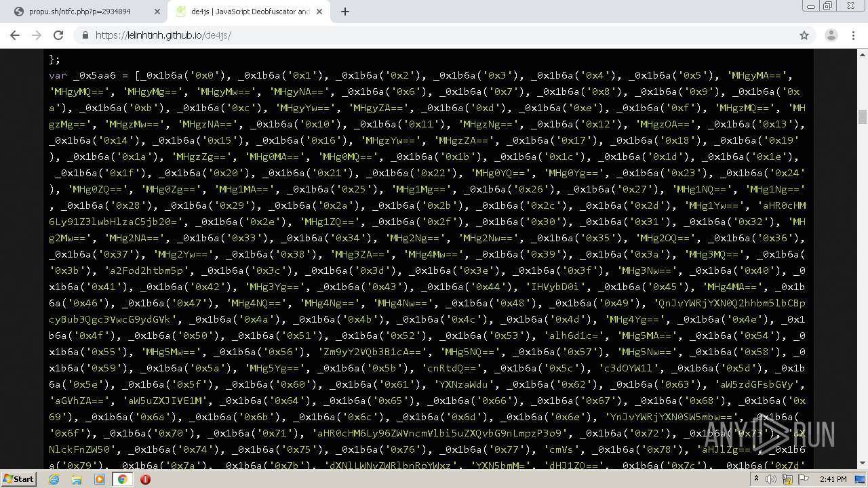Screen dimensions: 868x488
Task: Reload the de4js page
Action: click(x=58, y=35)
